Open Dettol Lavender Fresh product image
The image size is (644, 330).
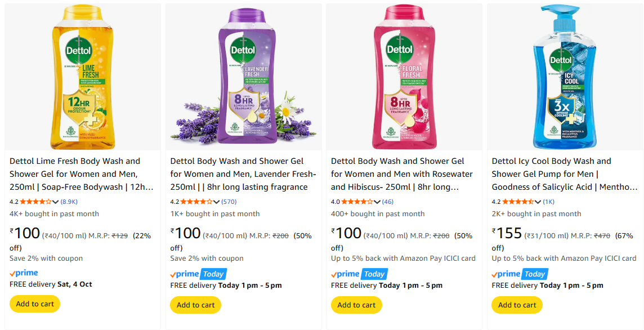pos(243,77)
